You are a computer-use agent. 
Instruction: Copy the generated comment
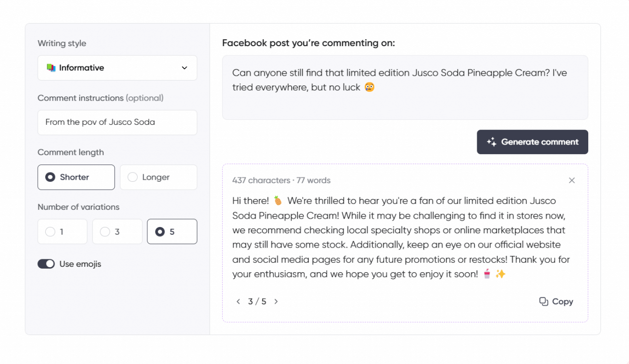556,301
